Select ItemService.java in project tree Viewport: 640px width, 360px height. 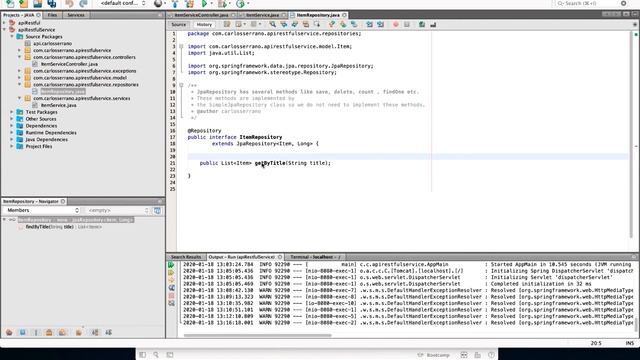[58, 105]
